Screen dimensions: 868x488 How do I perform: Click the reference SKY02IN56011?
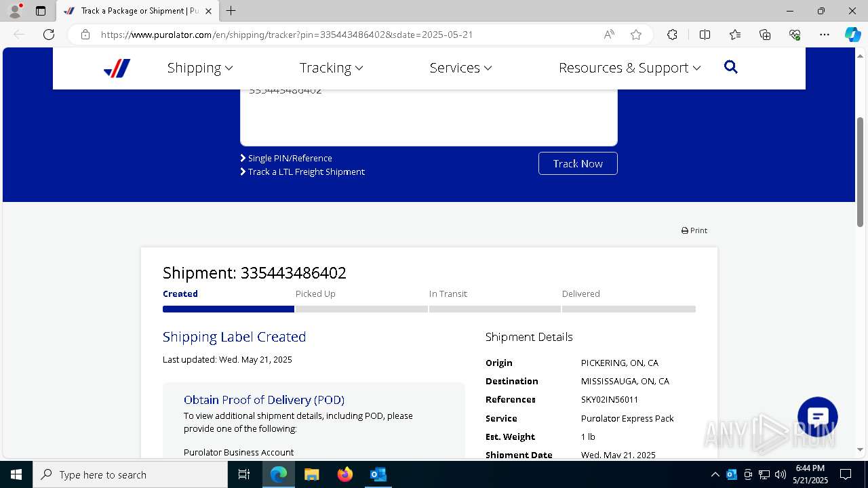coord(610,400)
